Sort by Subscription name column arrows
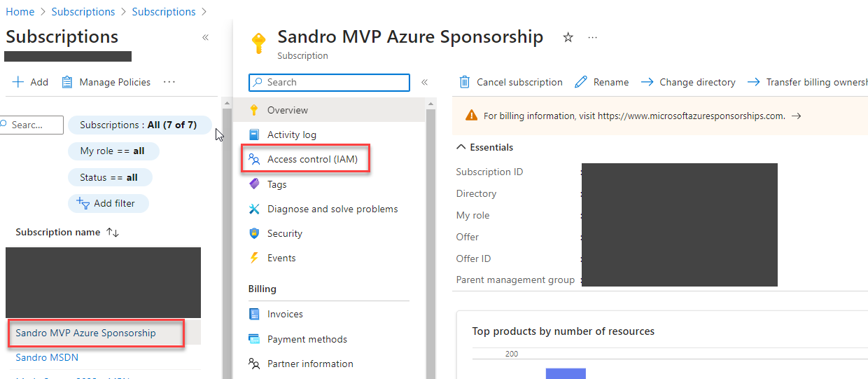Screen dimensions: 868x379 pyautogui.click(x=113, y=232)
